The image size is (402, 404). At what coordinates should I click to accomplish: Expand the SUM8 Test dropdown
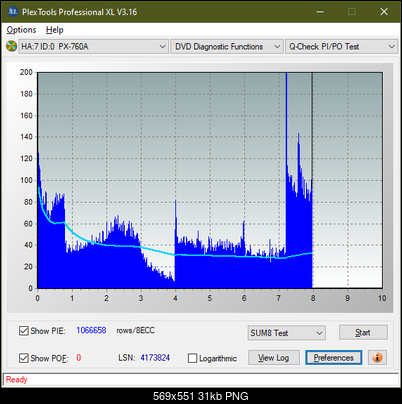tap(287, 333)
